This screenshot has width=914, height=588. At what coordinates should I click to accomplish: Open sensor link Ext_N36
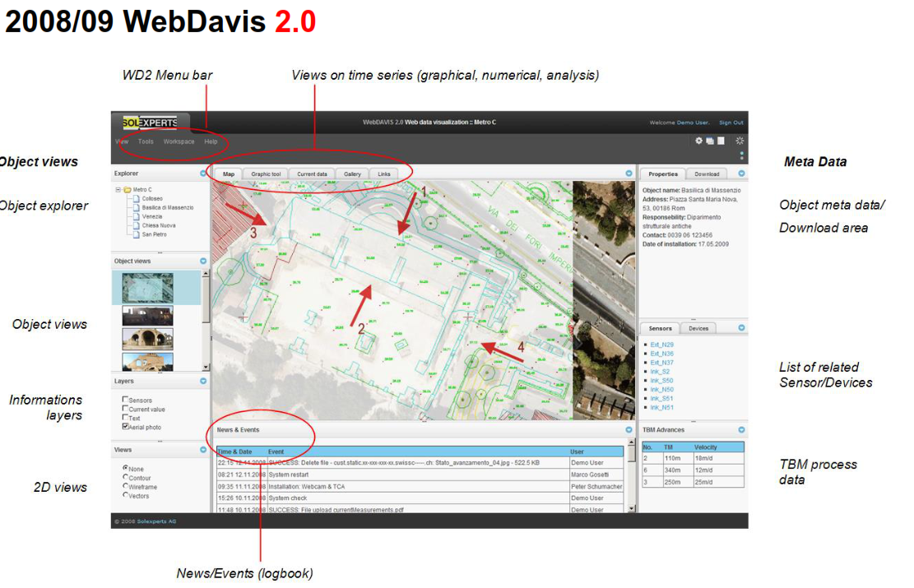point(661,354)
